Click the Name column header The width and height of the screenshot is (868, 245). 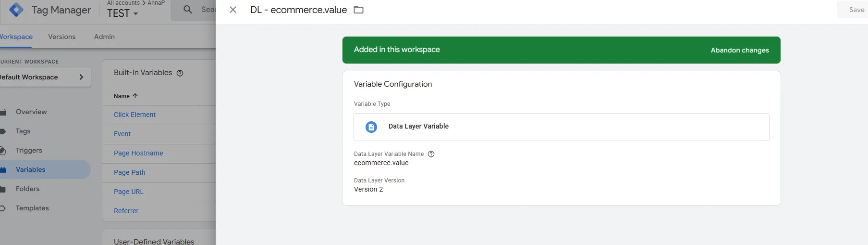coord(122,96)
